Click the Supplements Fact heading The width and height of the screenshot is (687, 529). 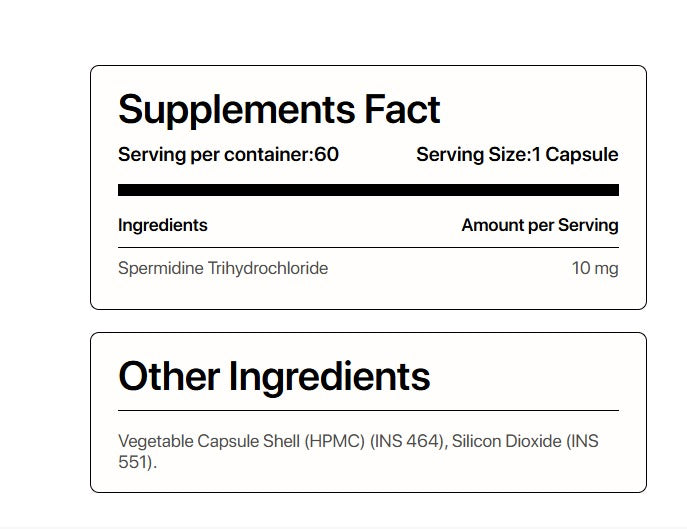pyautogui.click(x=279, y=109)
